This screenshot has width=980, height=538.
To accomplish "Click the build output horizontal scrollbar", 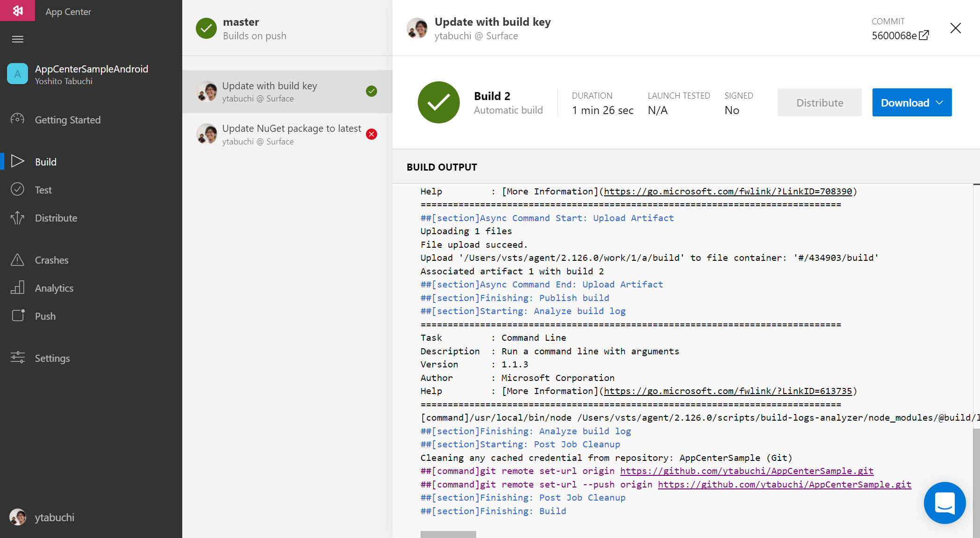I will point(448,534).
